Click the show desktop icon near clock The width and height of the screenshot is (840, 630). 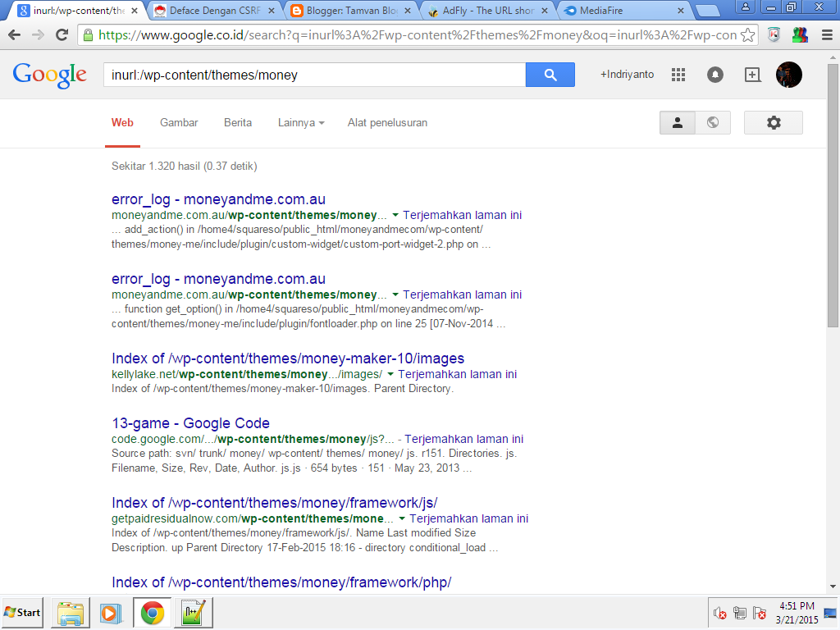point(830,613)
